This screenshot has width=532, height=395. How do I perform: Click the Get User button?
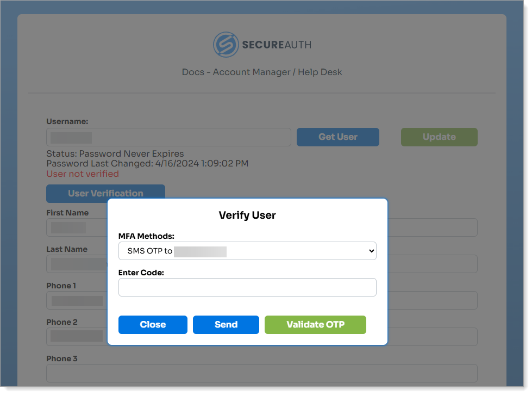point(337,137)
